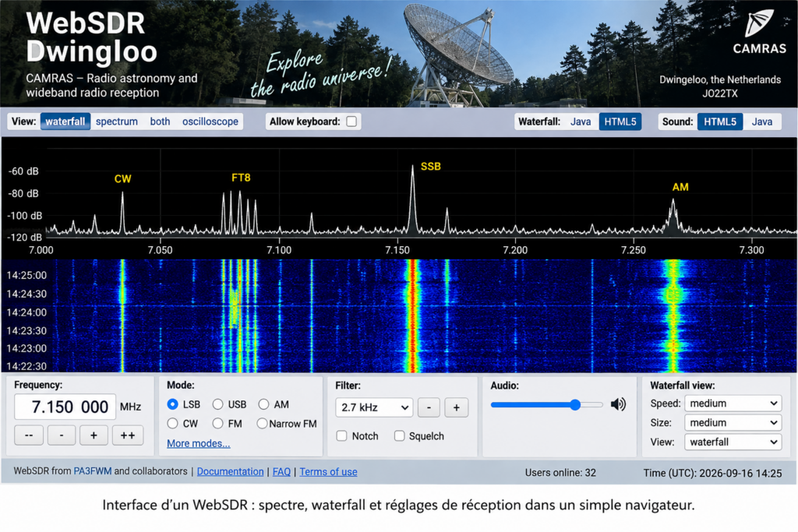Select the Narrow FM mode radio button
The width and height of the screenshot is (798, 532).
pos(262,423)
